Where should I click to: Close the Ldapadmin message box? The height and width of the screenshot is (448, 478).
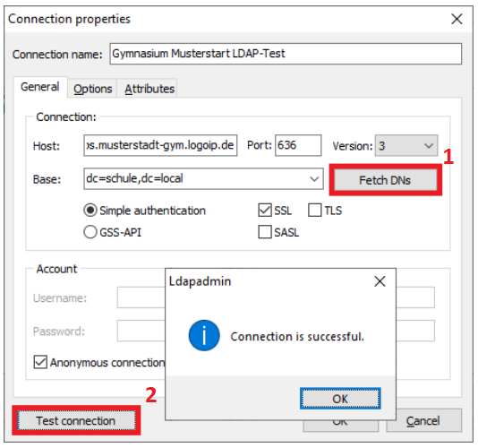pyautogui.click(x=380, y=281)
